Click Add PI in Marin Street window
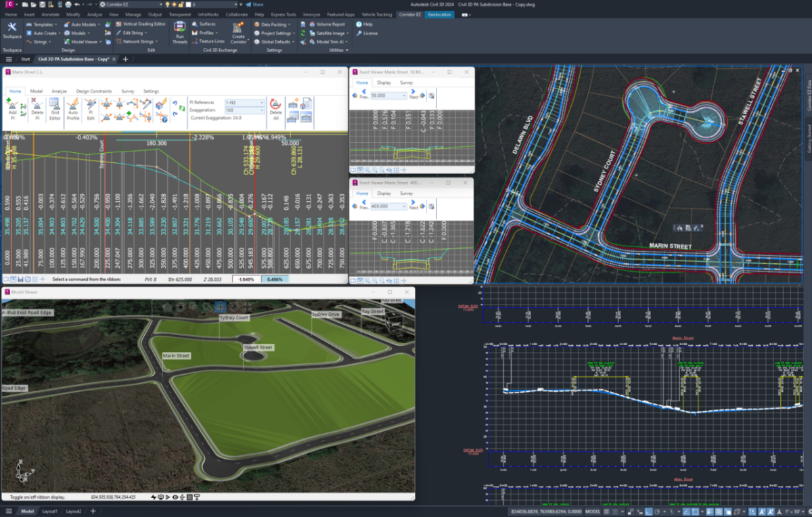 pyautogui.click(x=11, y=110)
